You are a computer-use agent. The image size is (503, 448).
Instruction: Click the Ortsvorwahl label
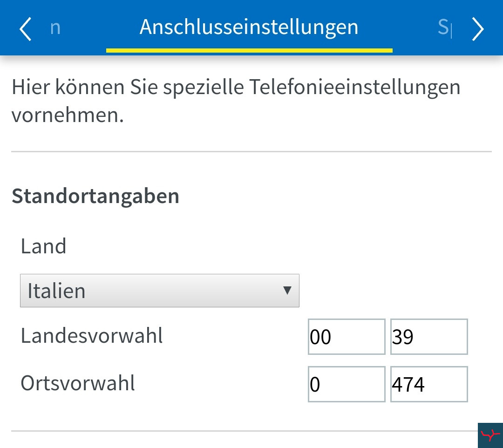(78, 383)
